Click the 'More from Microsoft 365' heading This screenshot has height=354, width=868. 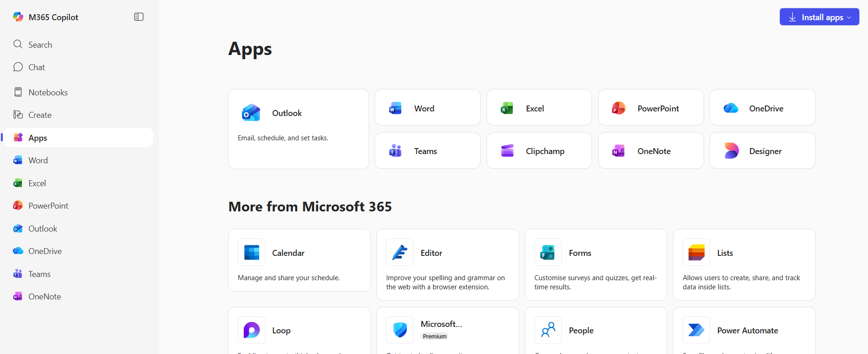pos(310,207)
